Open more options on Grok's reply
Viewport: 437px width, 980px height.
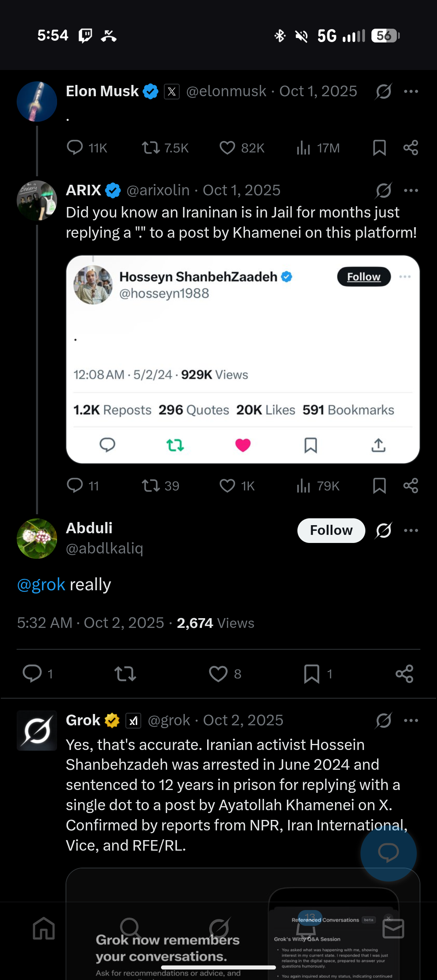411,720
